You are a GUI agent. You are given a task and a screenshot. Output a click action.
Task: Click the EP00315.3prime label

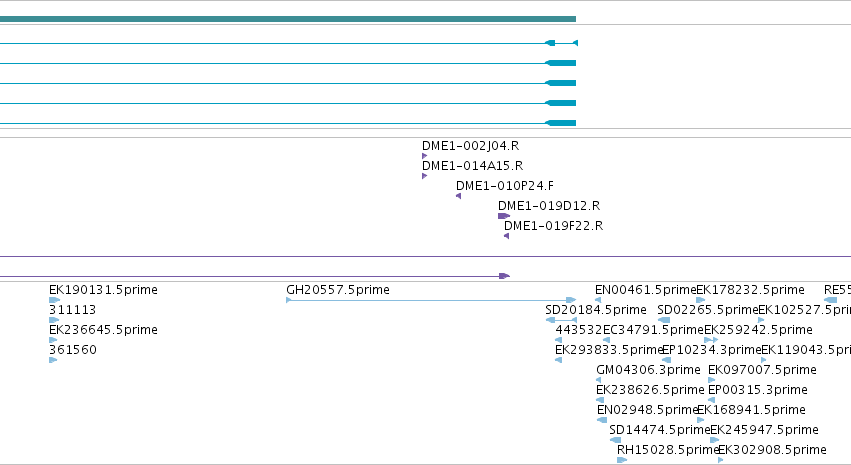click(758, 391)
